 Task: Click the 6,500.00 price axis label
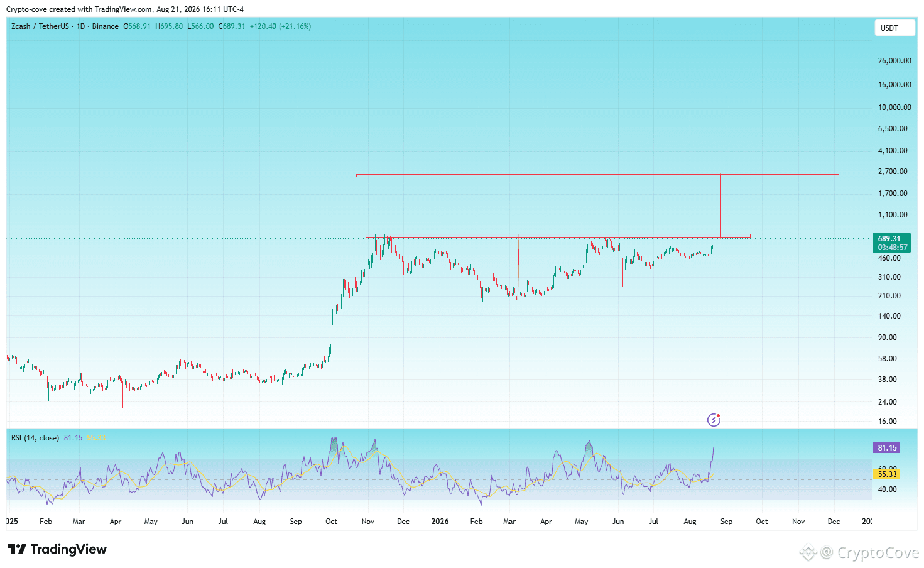coord(893,129)
